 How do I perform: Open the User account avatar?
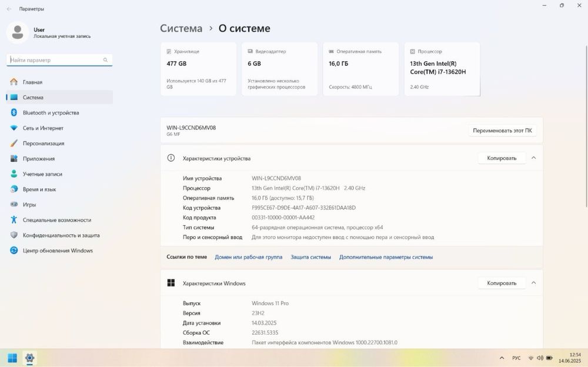(x=17, y=33)
